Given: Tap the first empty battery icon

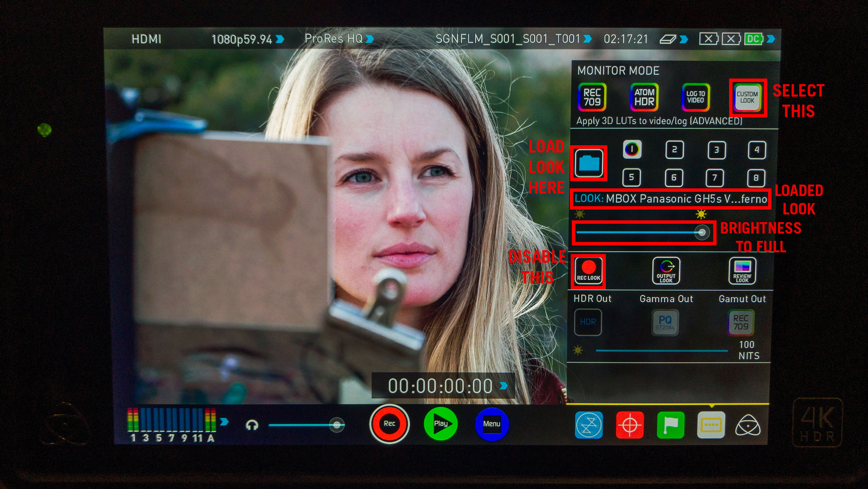Looking at the screenshot, I should (709, 39).
